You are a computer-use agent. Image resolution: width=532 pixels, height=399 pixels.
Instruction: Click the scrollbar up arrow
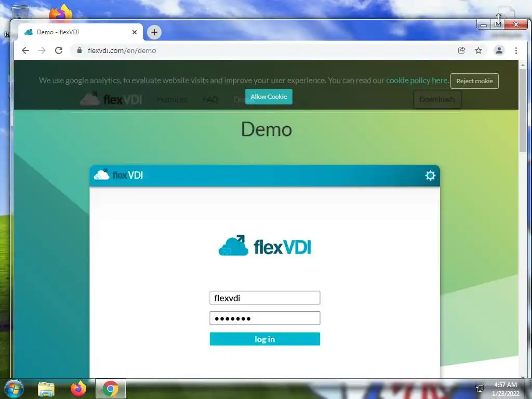(523, 64)
